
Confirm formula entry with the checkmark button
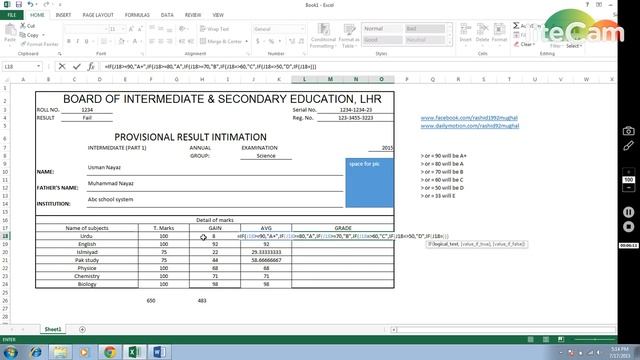[77, 66]
